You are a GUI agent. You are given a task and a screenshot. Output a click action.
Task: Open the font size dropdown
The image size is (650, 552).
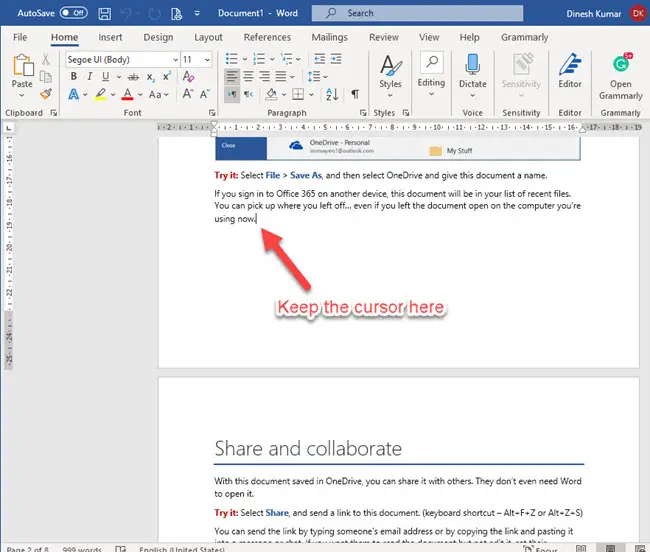coord(207,60)
